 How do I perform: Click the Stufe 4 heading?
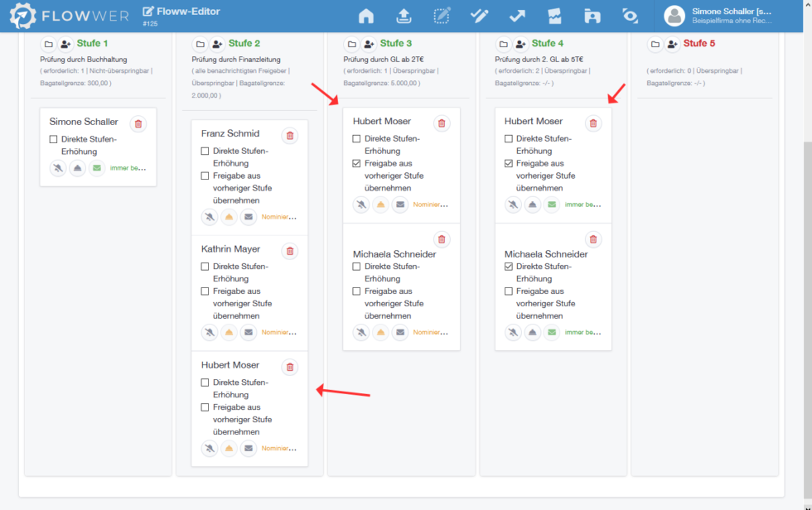tap(548, 43)
